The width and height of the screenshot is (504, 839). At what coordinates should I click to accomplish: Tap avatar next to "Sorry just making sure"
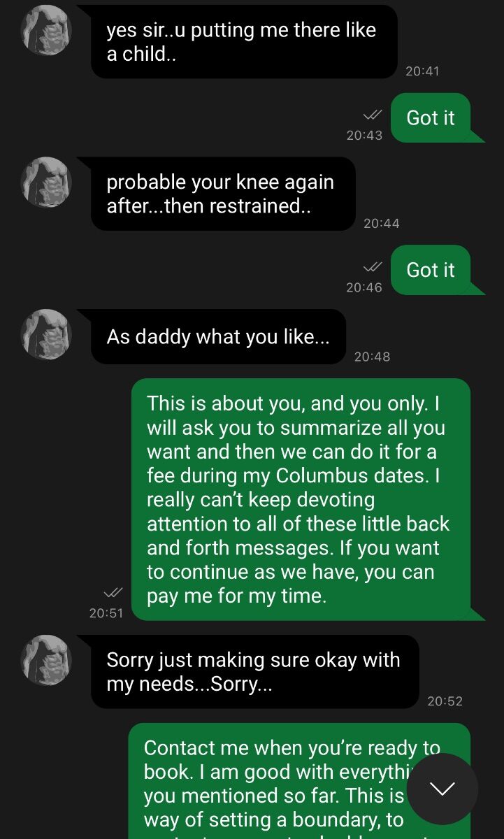tap(47, 660)
